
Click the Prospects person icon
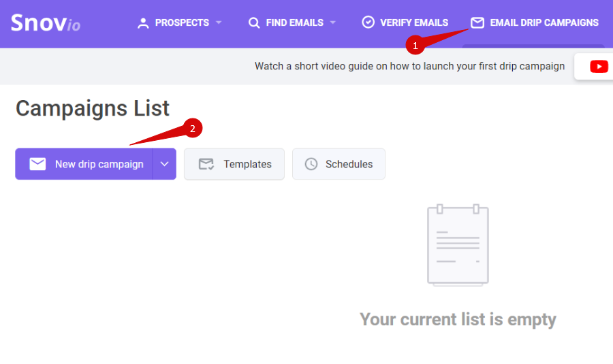pyautogui.click(x=143, y=23)
